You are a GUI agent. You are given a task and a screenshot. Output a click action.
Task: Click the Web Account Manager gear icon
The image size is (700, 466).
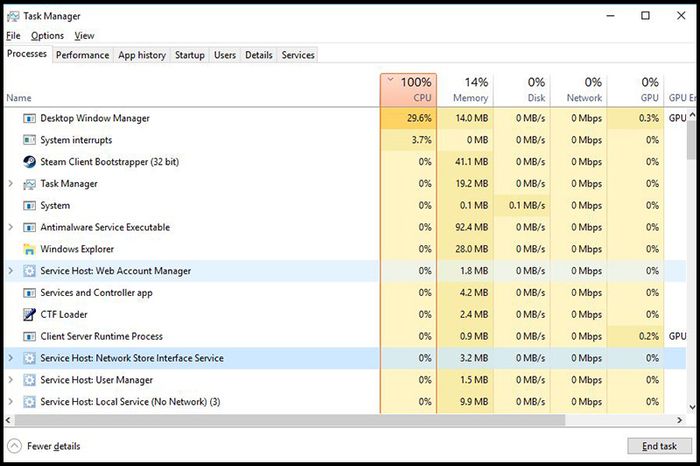tap(29, 271)
